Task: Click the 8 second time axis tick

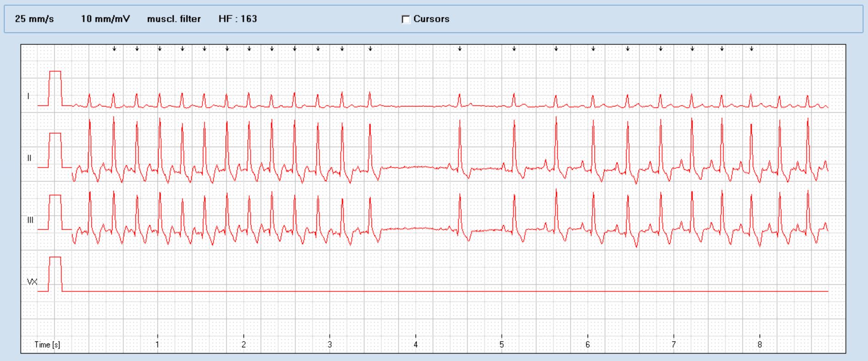Action: coord(760,344)
